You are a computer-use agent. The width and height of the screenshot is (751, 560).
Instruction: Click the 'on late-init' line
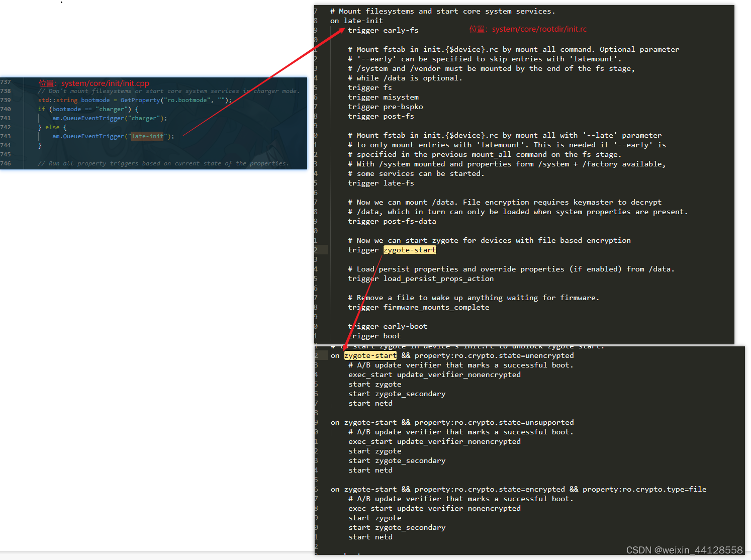[x=357, y=21]
